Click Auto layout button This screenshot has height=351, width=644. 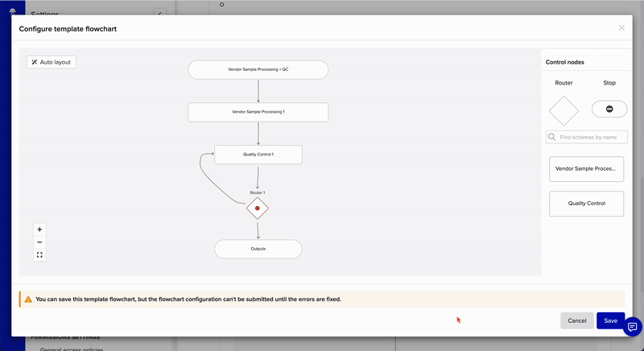click(x=52, y=62)
